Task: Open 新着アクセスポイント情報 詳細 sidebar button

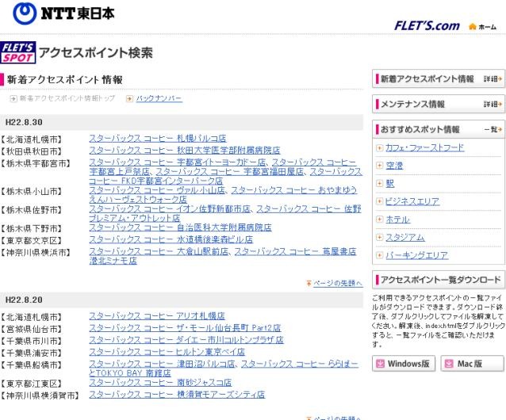Action: point(439,78)
